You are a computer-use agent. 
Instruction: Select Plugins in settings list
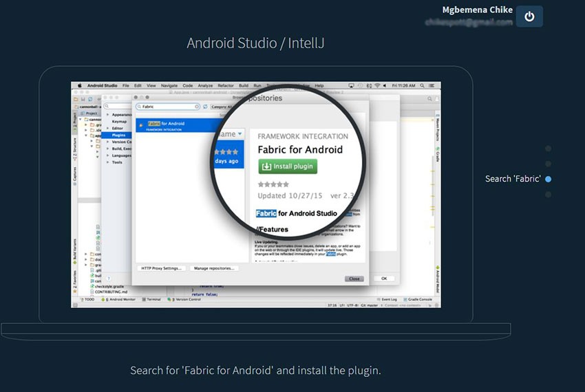tap(116, 135)
